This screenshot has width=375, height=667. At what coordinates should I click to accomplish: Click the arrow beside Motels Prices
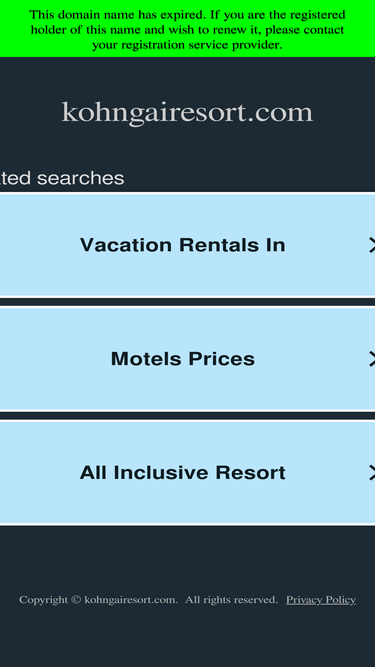(372, 359)
